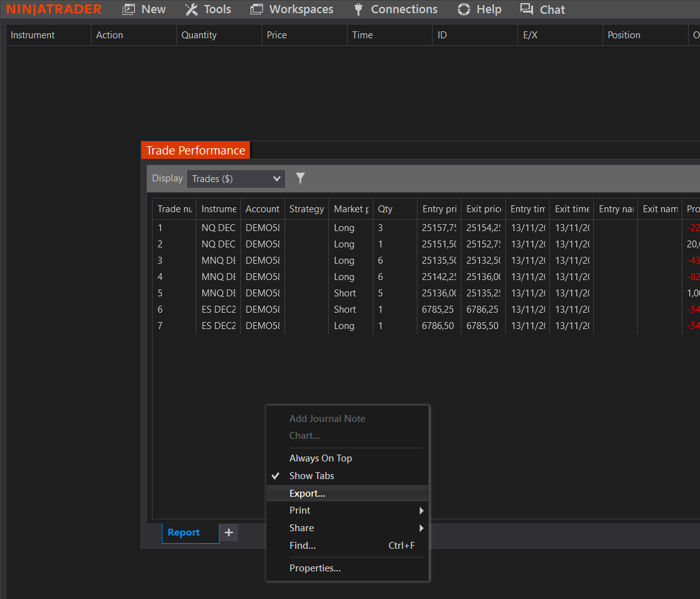Open the Workspaces icon

coord(256,9)
